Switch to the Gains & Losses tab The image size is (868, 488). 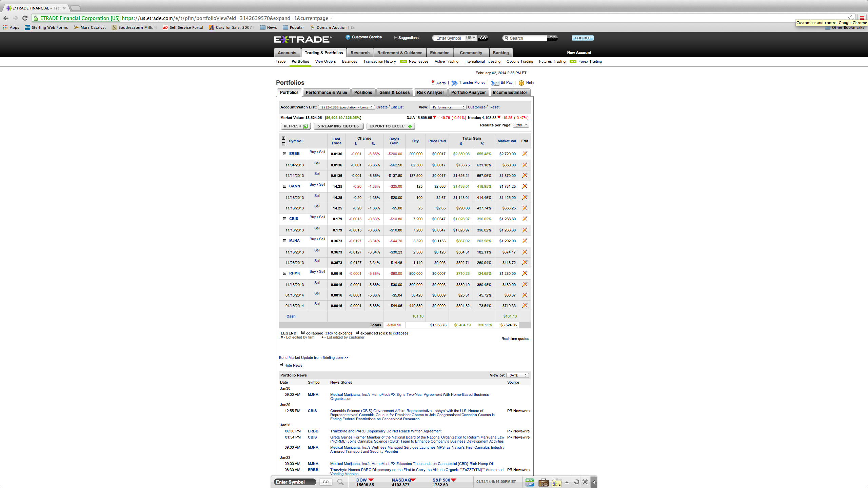tap(394, 93)
